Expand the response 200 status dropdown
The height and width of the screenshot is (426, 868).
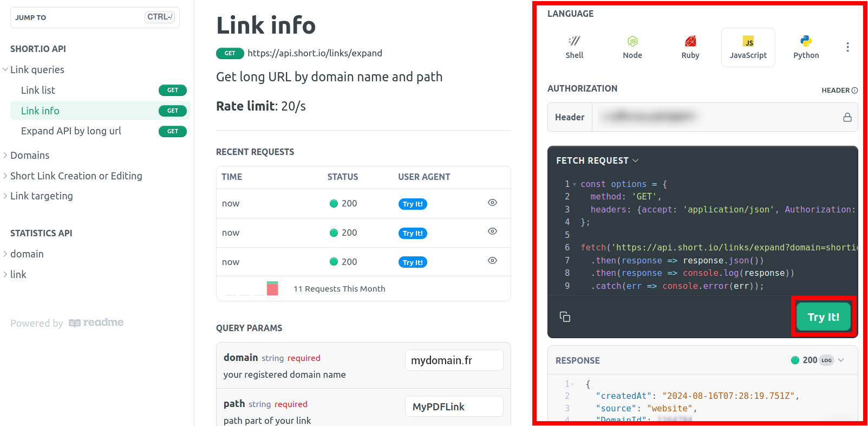click(841, 360)
